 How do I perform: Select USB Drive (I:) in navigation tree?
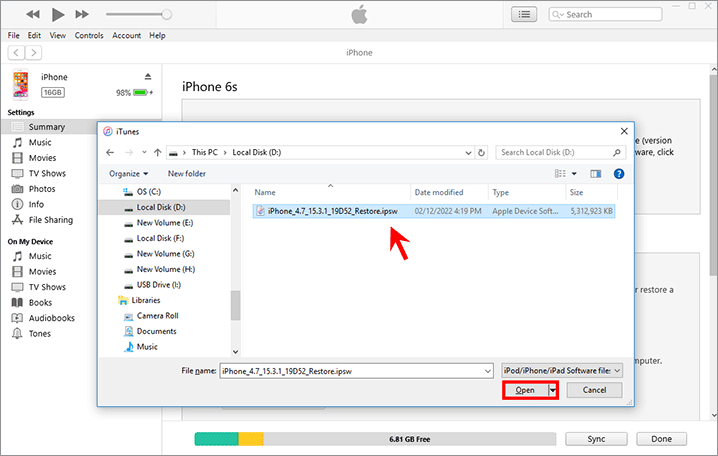[158, 285]
